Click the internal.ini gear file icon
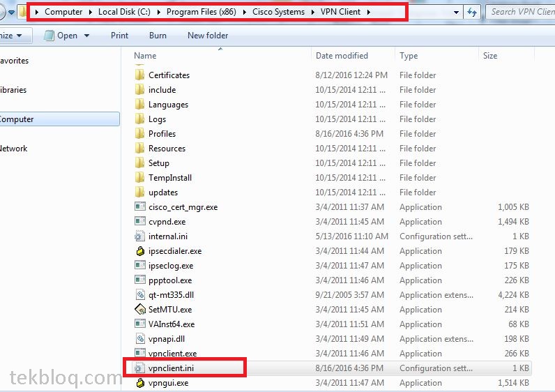The image size is (555, 392). pyautogui.click(x=140, y=236)
